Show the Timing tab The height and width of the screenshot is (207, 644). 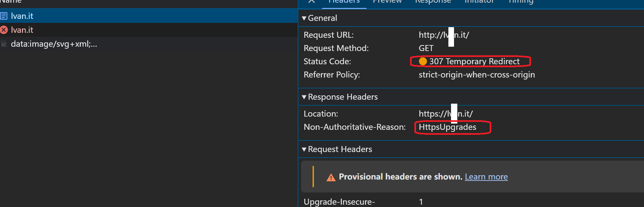coord(521,2)
